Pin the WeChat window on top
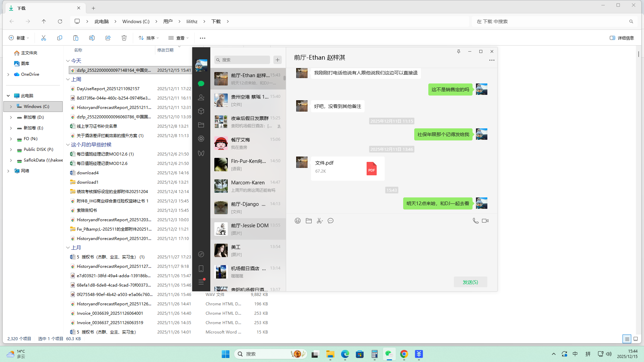Screen dimensions: 644x362 pos(459,52)
